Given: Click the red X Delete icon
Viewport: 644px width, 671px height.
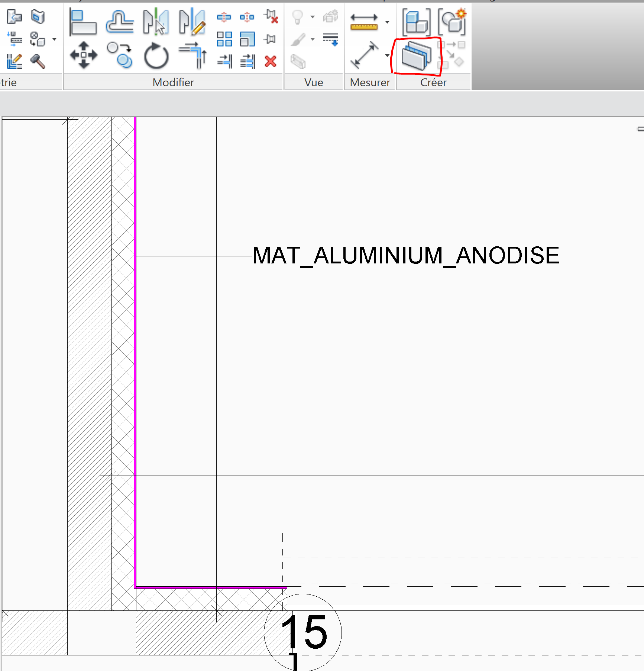Looking at the screenshot, I should coord(271,61).
